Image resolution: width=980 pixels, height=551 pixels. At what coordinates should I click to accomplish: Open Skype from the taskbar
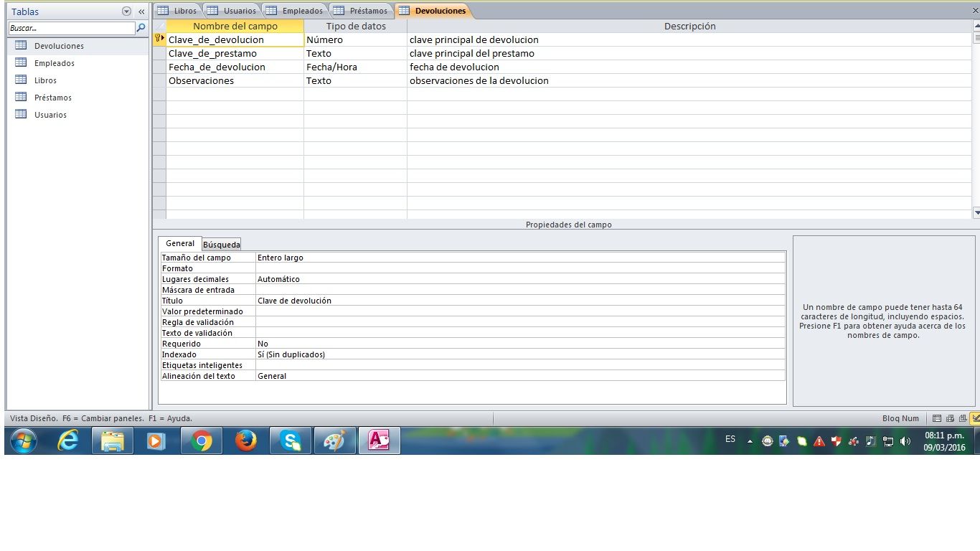291,441
